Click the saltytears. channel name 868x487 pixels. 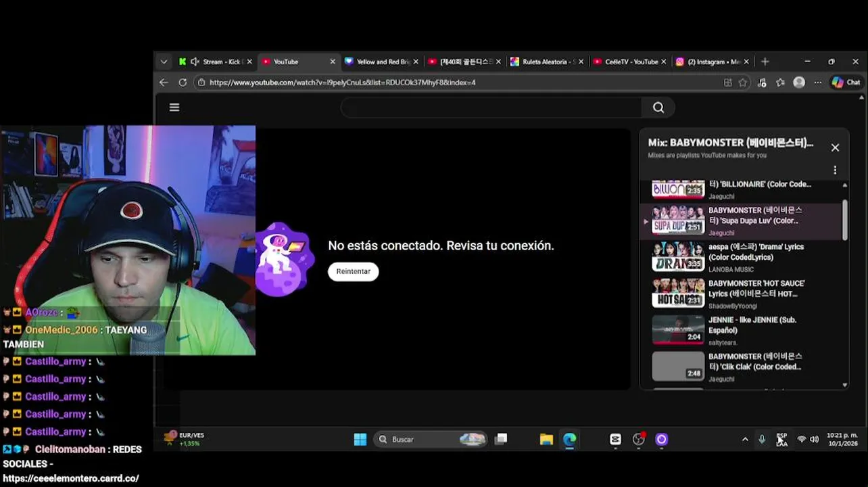point(723,343)
